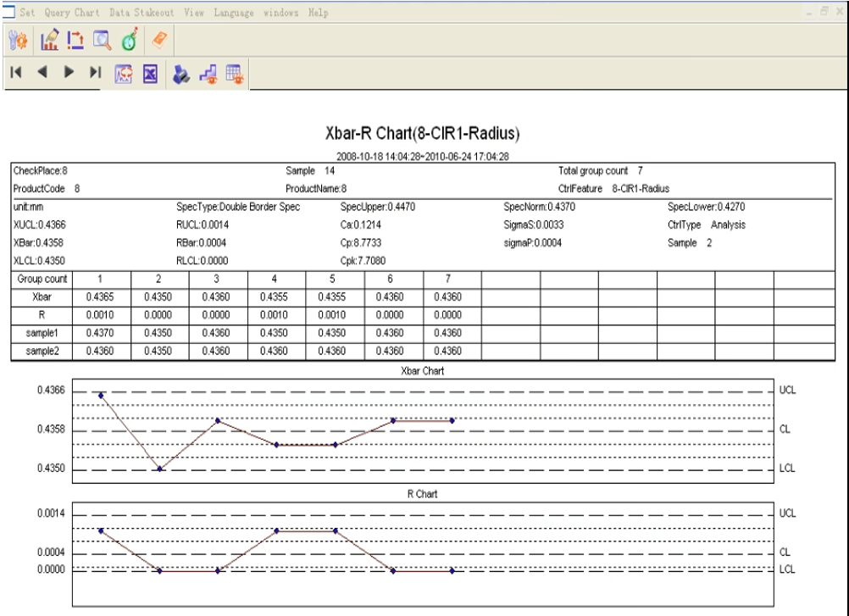Viewport: 849px width, 616px height.
Task: Go to the first record
Action: pos(15,74)
